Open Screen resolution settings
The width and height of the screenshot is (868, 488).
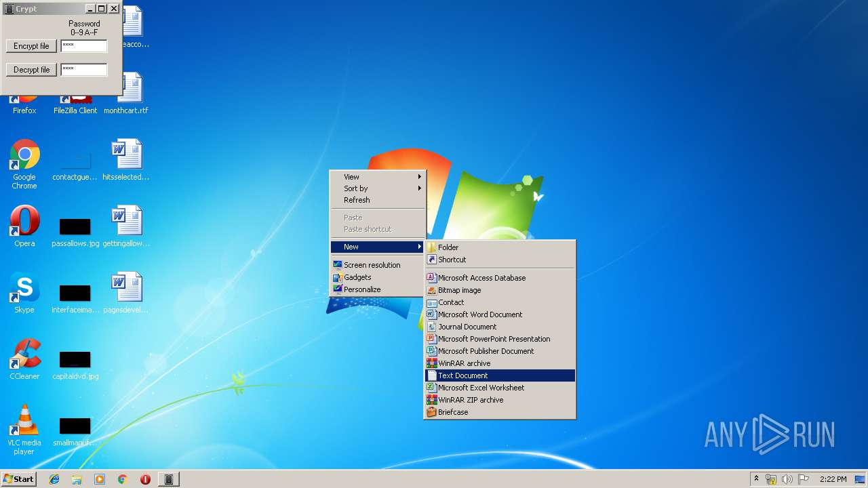coord(378,265)
